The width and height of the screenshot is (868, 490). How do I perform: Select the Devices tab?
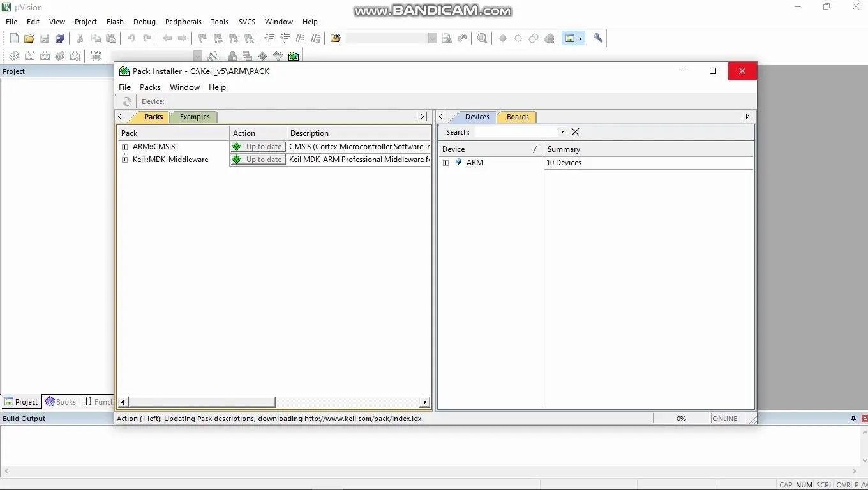coord(477,117)
